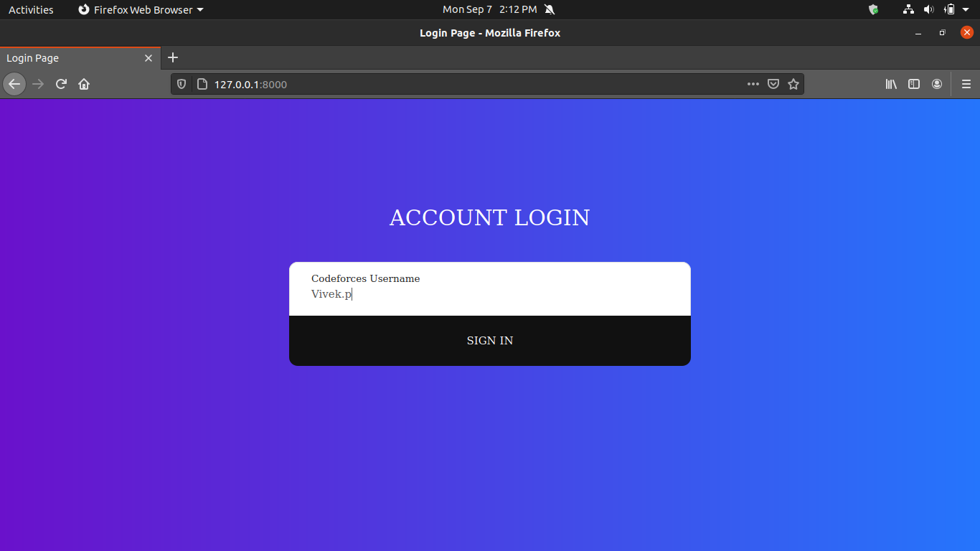Open the volume speaker icon
This screenshot has width=980, height=551.
[928, 9]
